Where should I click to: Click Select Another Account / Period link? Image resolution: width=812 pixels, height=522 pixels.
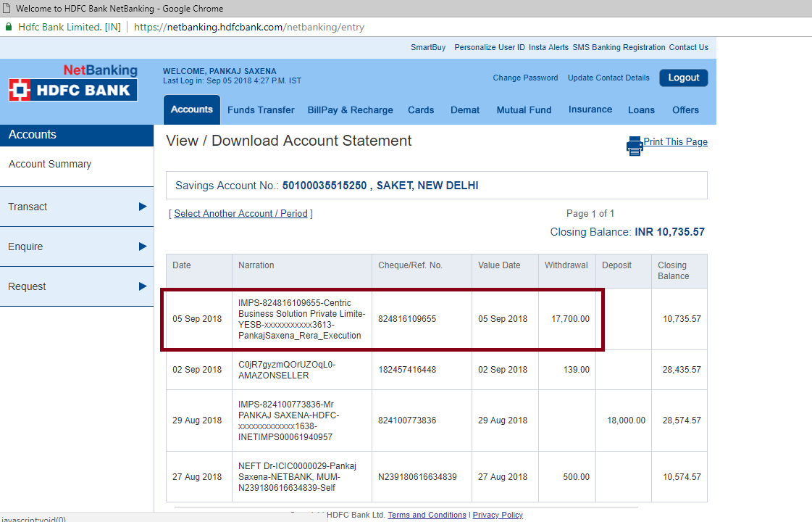click(x=240, y=214)
